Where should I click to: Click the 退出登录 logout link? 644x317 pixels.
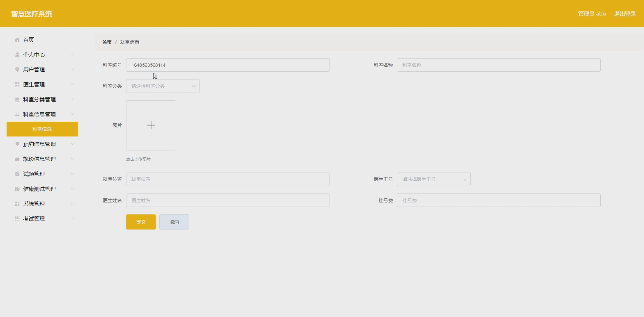tap(625, 14)
